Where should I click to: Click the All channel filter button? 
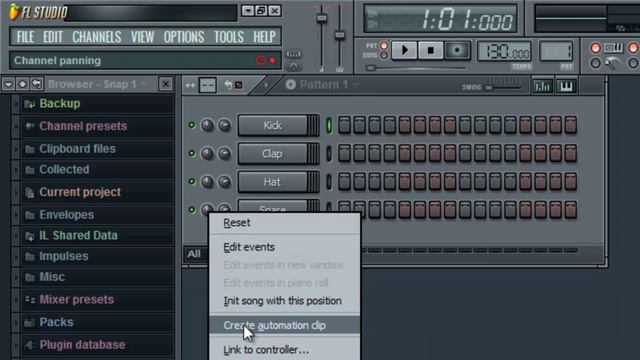coord(195,254)
